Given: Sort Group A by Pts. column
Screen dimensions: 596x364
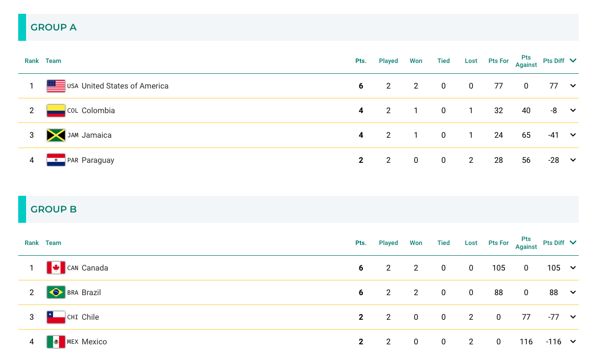Looking at the screenshot, I should tap(361, 61).
